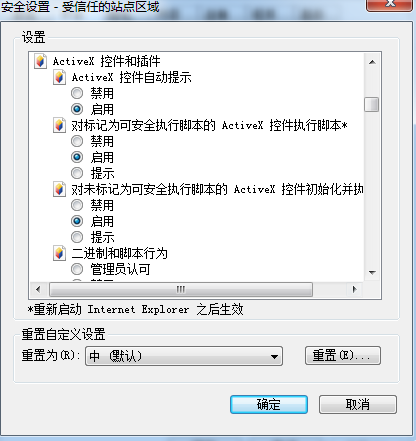416x441 pixels.
Task: Click the icon beside 对标记为可安全执行脚本的 ActiveX
Action: click(x=59, y=125)
